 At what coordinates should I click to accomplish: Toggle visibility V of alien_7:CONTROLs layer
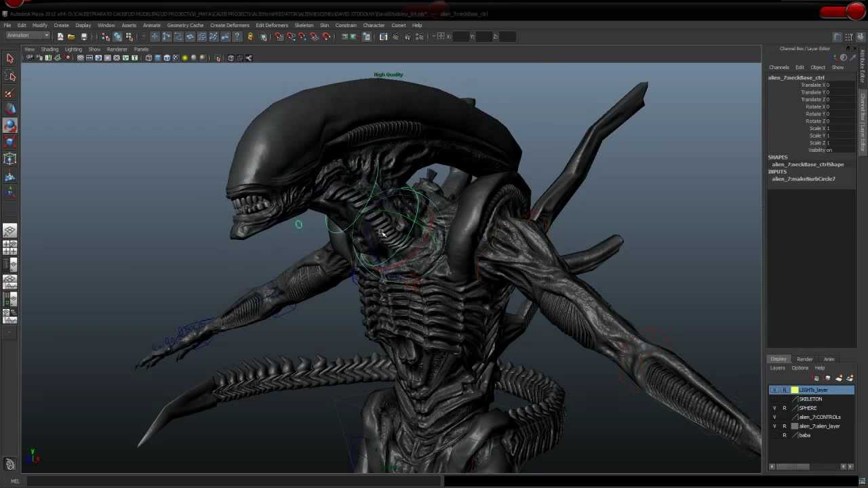774,417
